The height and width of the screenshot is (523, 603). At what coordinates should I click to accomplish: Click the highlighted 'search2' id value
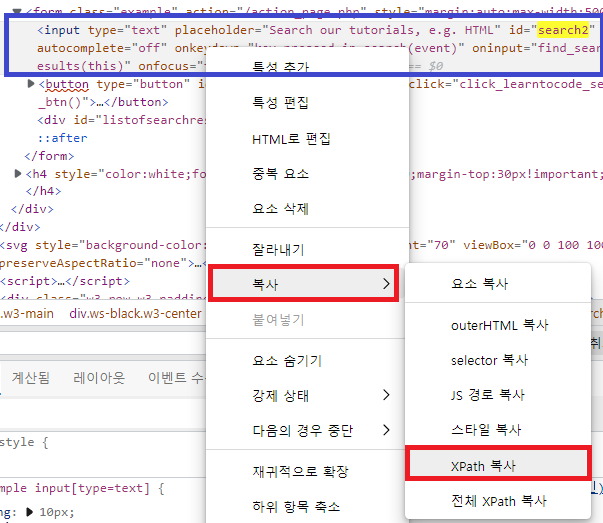[x=563, y=30]
